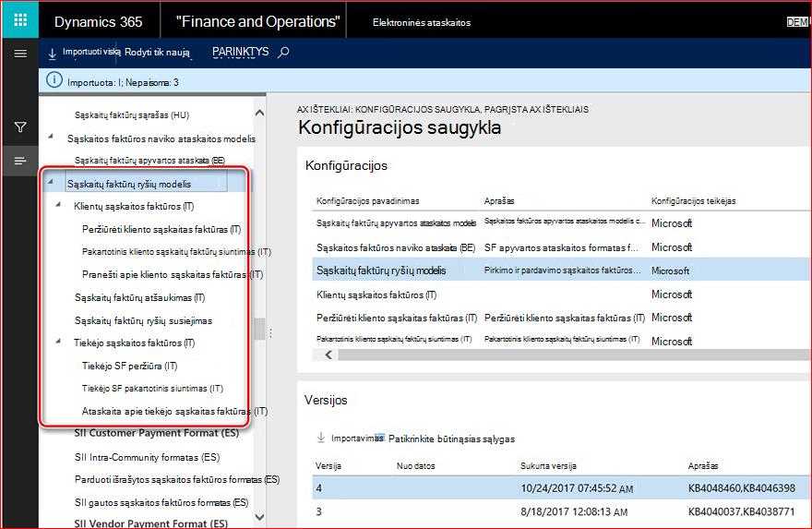
Task: Select Sąskaitos faktūros naviko ataskaita (BE) grid row
Action: click(561, 247)
